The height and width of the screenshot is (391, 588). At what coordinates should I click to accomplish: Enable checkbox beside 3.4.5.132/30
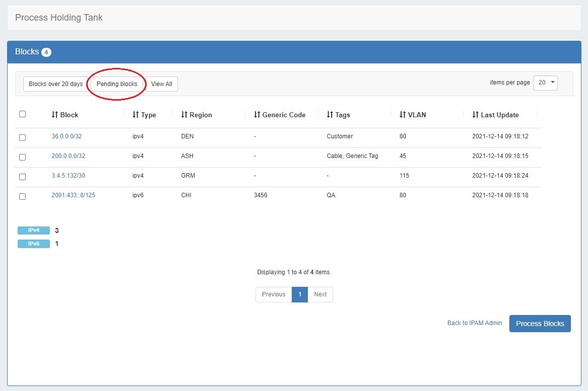22,177
